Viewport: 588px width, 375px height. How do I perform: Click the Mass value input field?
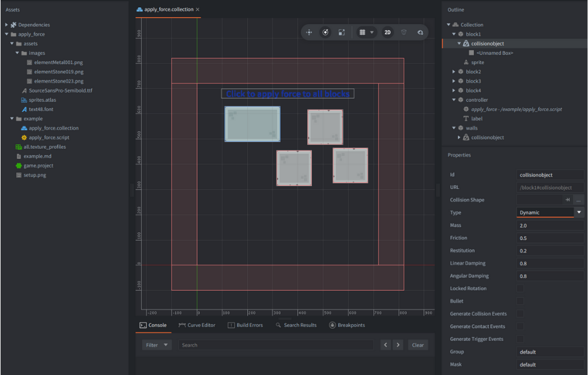pos(550,226)
